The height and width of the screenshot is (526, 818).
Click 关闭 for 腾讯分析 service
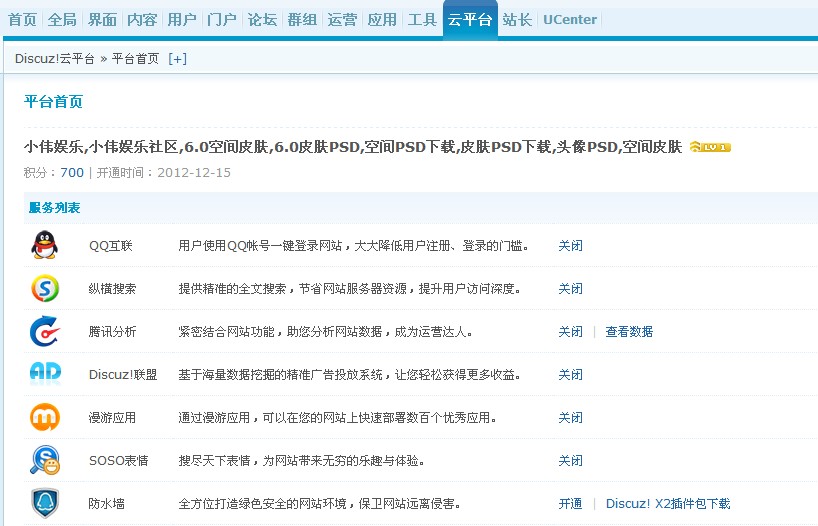pyautogui.click(x=570, y=332)
